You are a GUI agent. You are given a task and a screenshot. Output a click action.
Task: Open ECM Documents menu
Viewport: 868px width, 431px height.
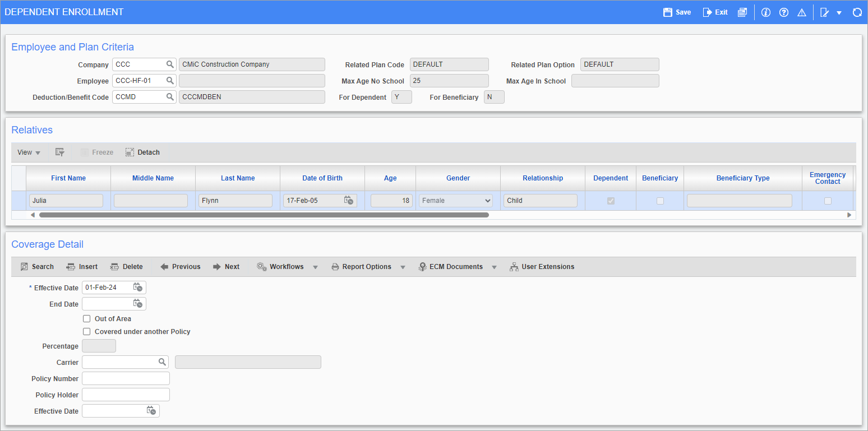pos(450,267)
